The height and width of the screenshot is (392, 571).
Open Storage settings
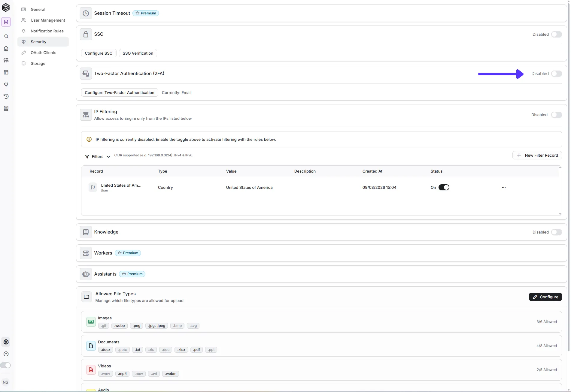coord(43,63)
